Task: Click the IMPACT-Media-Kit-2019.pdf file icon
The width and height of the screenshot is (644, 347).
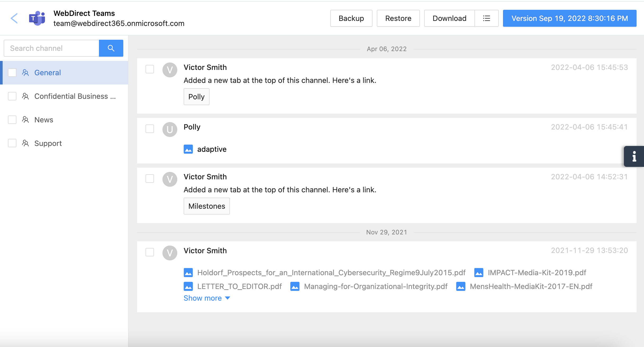Action: [479, 273]
